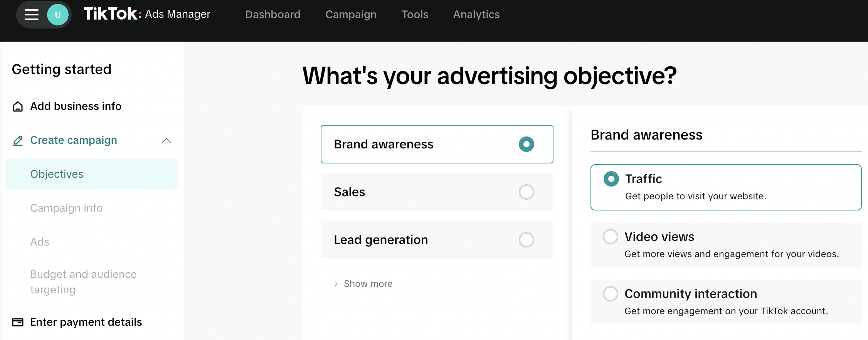Open the Campaign menu item
Image resolution: width=868 pixels, height=340 pixels.
351,15
